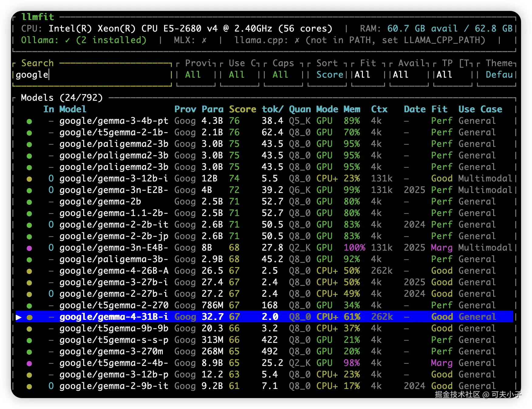Open the Fit filter box
Image resolution: width=532 pixels, height=409 pixels.
(368, 75)
